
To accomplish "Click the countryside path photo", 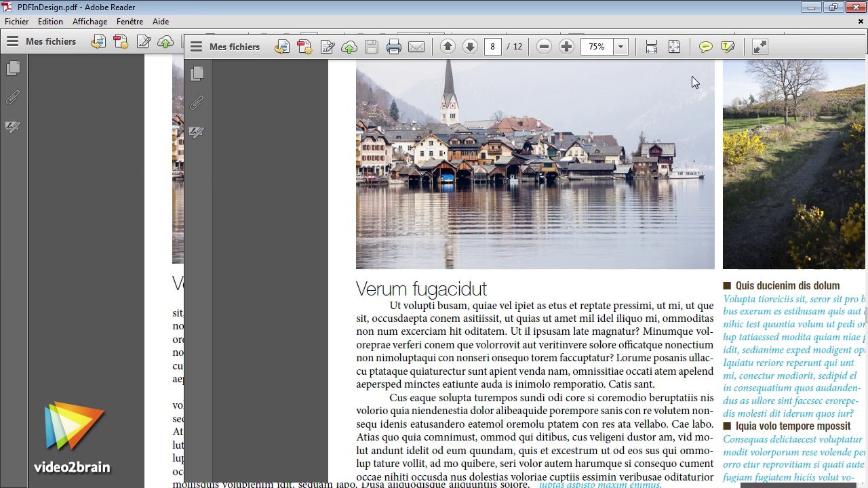I will [x=794, y=165].
